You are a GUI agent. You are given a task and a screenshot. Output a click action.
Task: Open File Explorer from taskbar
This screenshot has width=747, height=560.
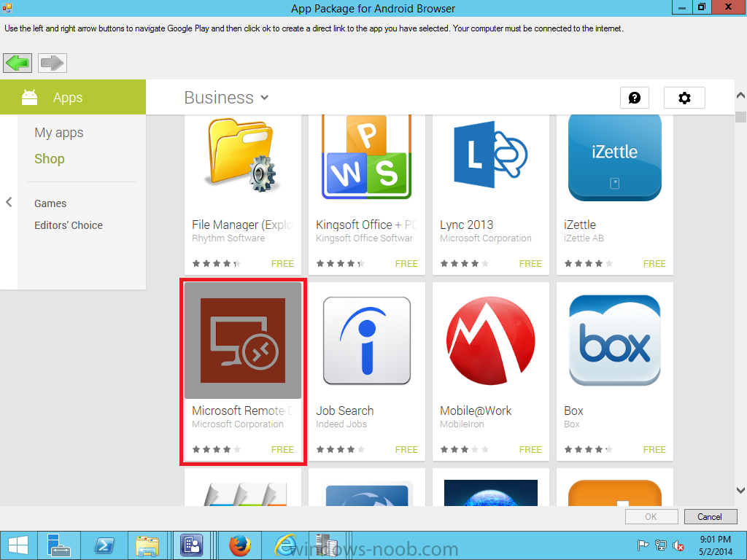(147, 545)
